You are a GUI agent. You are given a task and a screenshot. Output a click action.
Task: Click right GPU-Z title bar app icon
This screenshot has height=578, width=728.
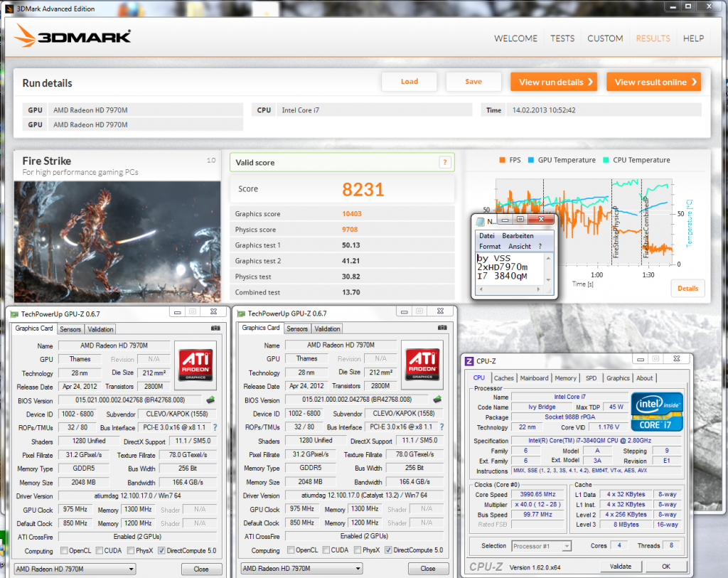coord(241,314)
